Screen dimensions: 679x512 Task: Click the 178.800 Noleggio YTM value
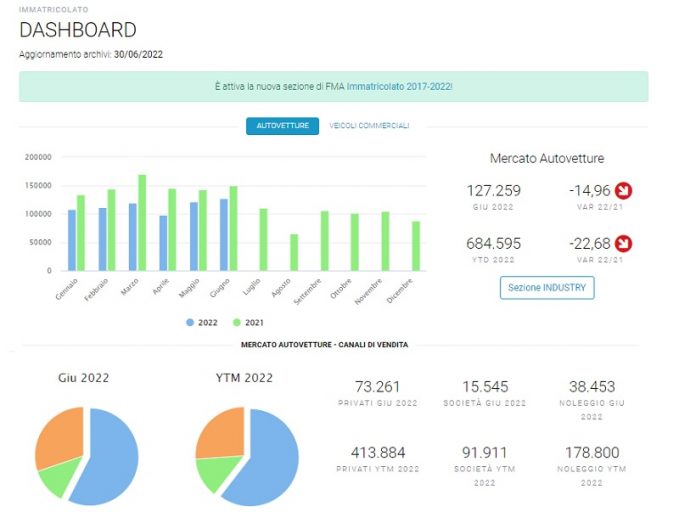pyautogui.click(x=592, y=453)
